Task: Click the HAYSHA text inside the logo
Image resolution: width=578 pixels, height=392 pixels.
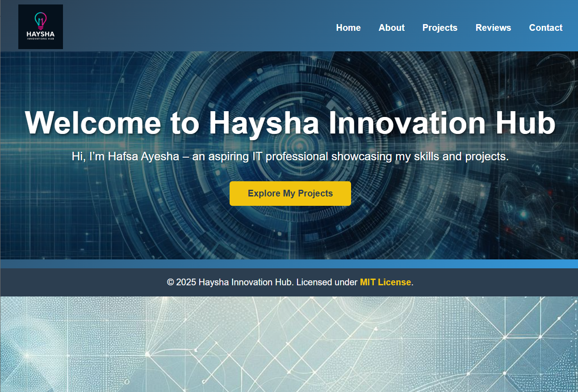Action: (40, 34)
